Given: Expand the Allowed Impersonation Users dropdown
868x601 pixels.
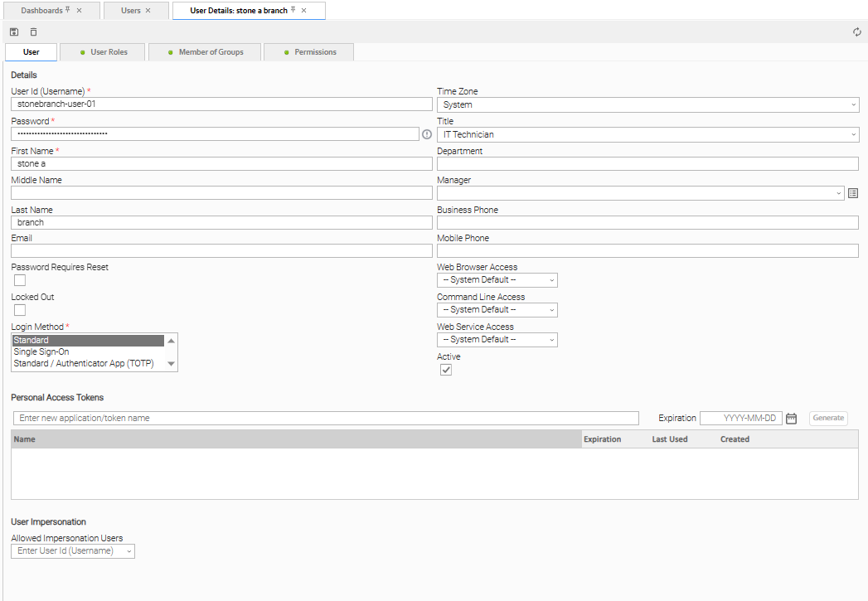Looking at the screenshot, I should [73, 551].
